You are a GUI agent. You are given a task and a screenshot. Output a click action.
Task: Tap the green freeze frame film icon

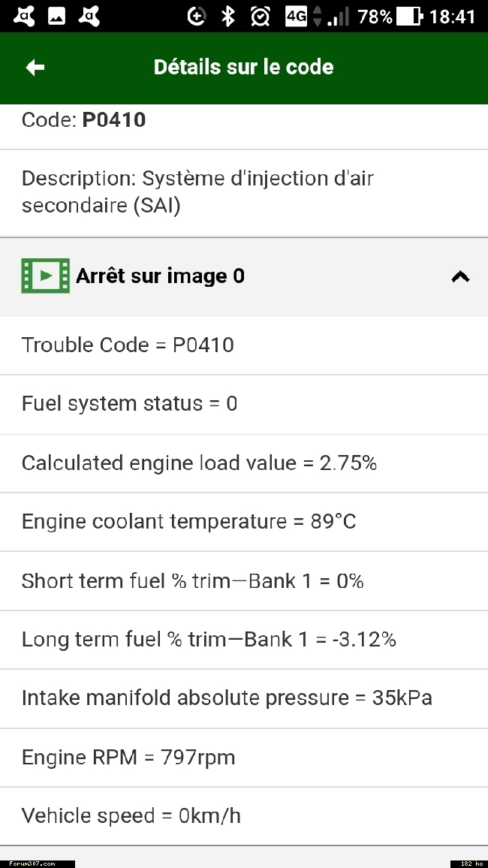click(45, 276)
